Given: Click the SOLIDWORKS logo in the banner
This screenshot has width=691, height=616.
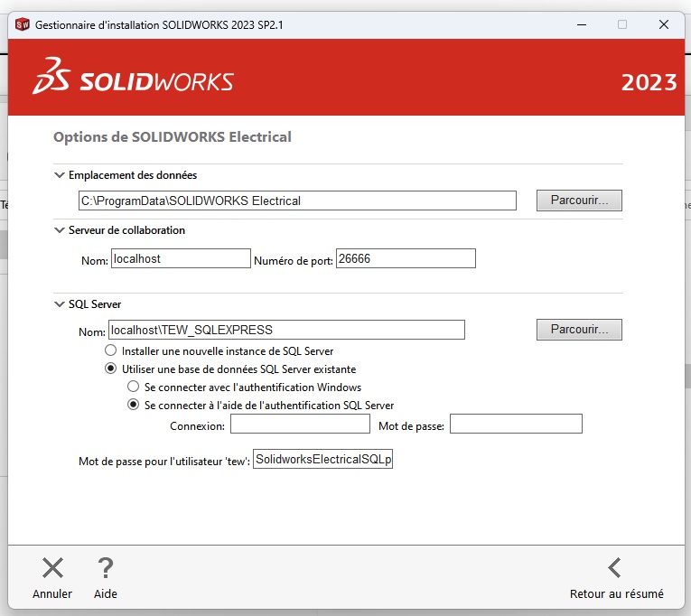Looking at the screenshot, I should click(133, 76).
